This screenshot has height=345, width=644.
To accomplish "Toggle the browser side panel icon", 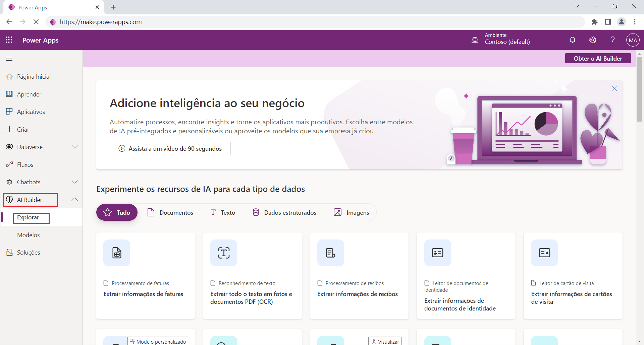I will click(x=608, y=22).
